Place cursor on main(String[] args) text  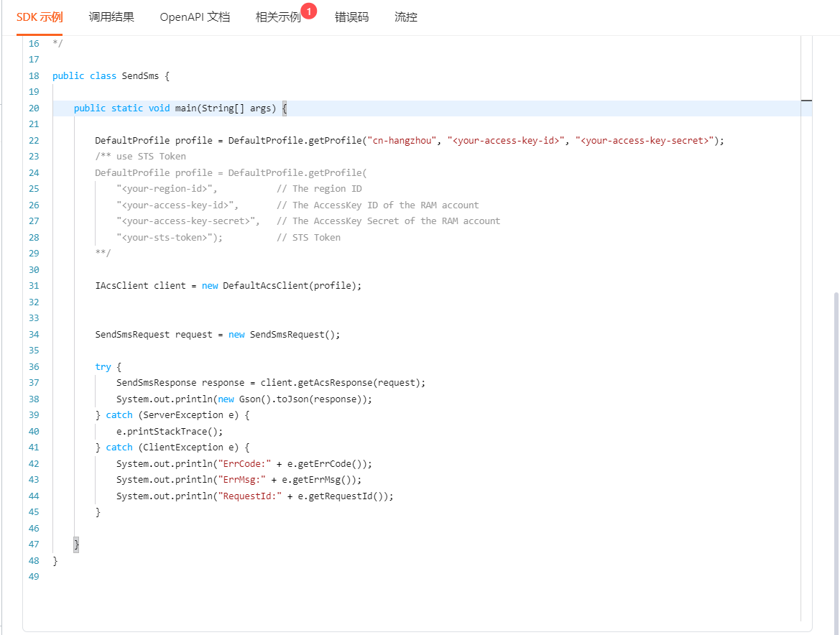click(226, 108)
